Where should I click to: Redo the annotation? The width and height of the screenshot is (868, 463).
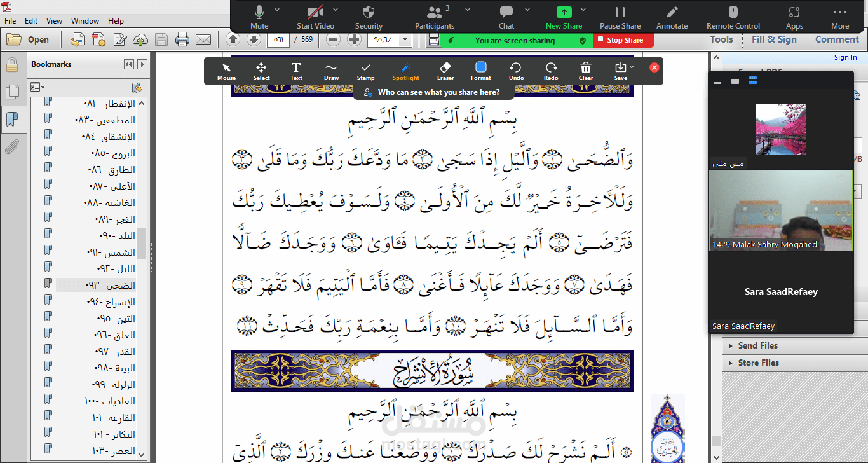tap(551, 71)
